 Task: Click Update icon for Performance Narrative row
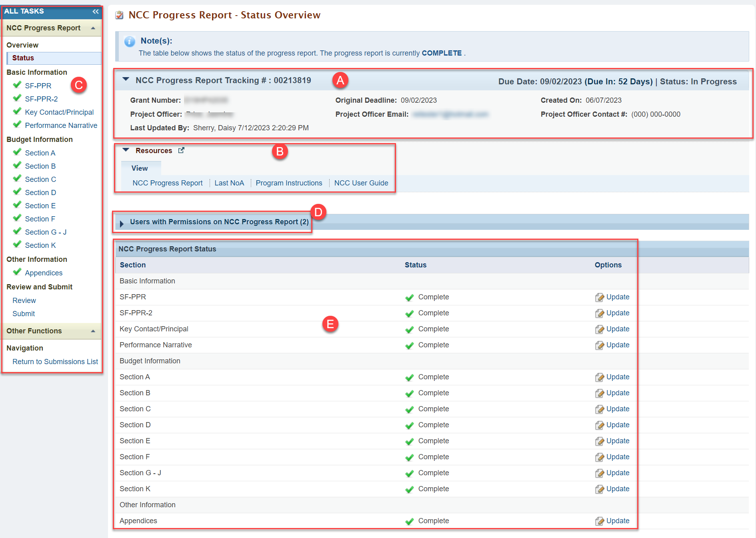[x=599, y=345]
